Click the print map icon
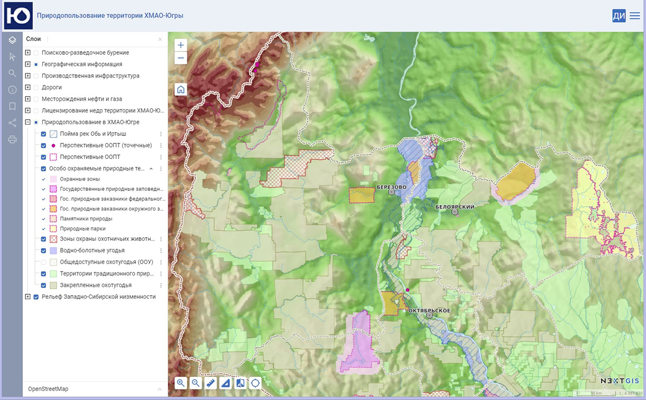 click(x=12, y=140)
